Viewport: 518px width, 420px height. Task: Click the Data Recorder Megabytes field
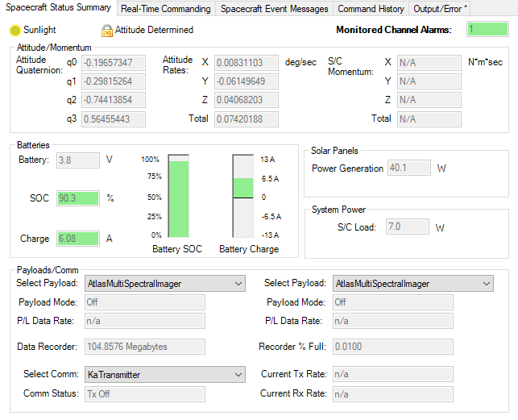tap(143, 347)
